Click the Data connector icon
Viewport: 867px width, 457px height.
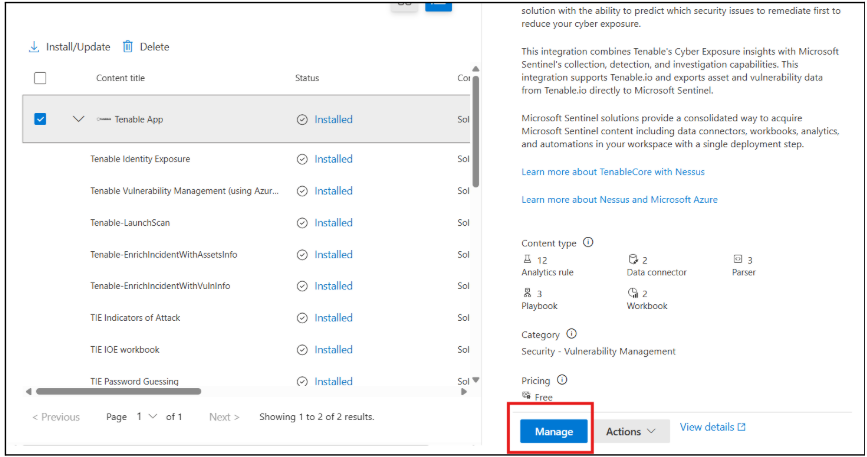coord(633,259)
